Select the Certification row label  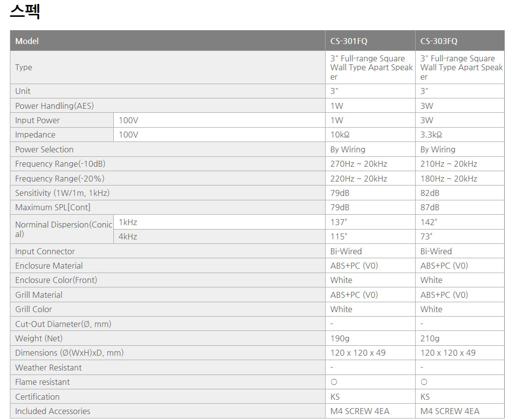pos(38,397)
